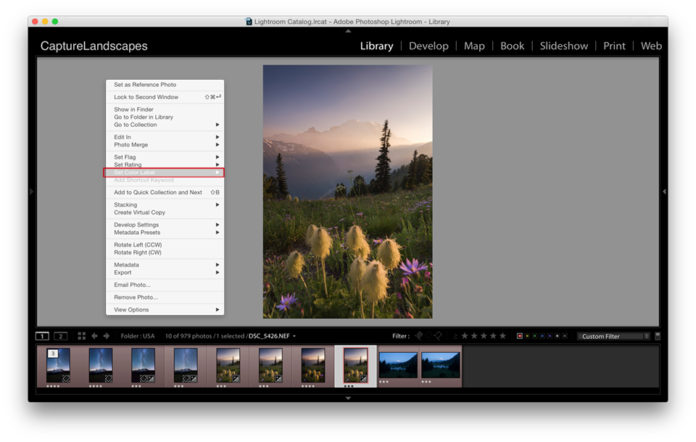Open the Custom Filter dropdown
The height and width of the screenshot is (442, 696).
pyautogui.click(x=612, y=336)
